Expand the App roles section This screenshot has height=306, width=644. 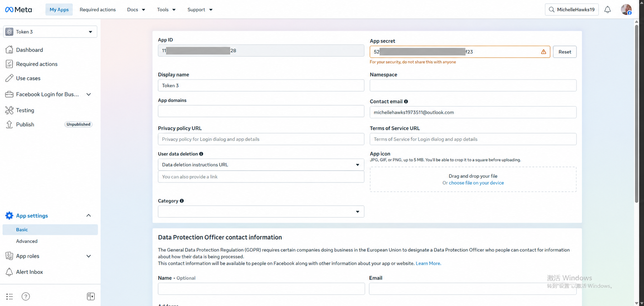89,256
